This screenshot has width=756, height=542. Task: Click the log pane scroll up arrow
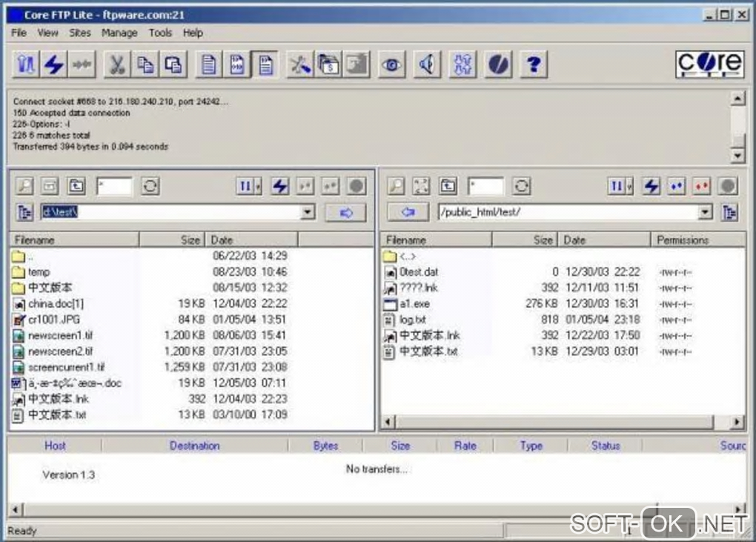pos(737,99)
